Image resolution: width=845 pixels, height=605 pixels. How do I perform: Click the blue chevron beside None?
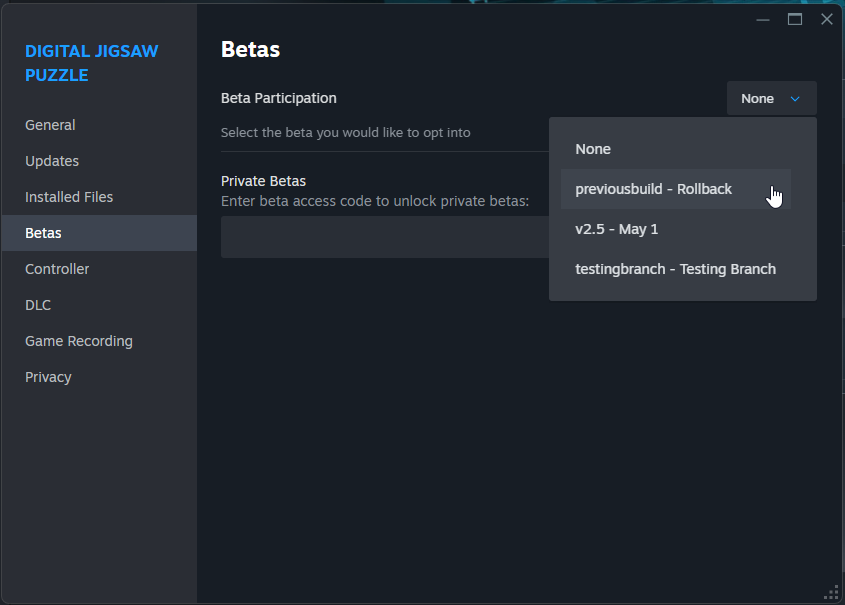[x=794, y=99]
